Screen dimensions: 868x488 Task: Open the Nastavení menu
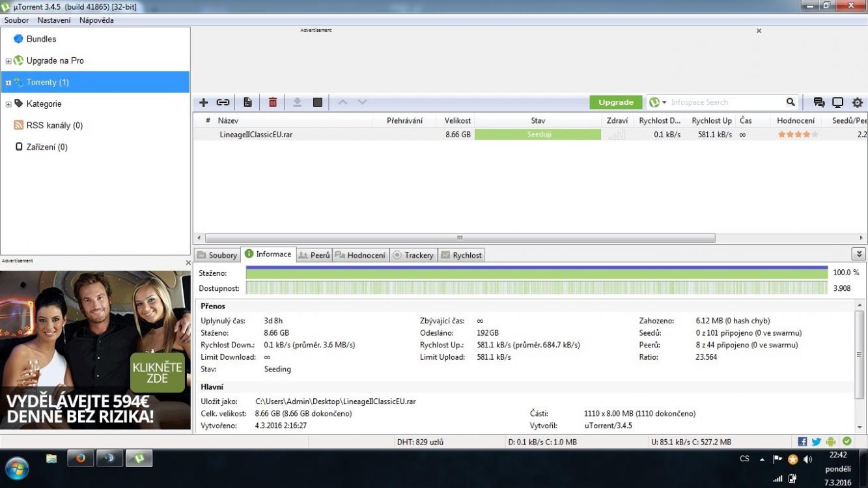(54, 20)
